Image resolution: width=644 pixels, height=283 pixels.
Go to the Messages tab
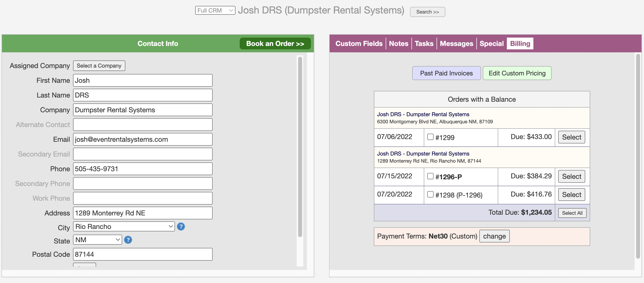click(456, 43)
